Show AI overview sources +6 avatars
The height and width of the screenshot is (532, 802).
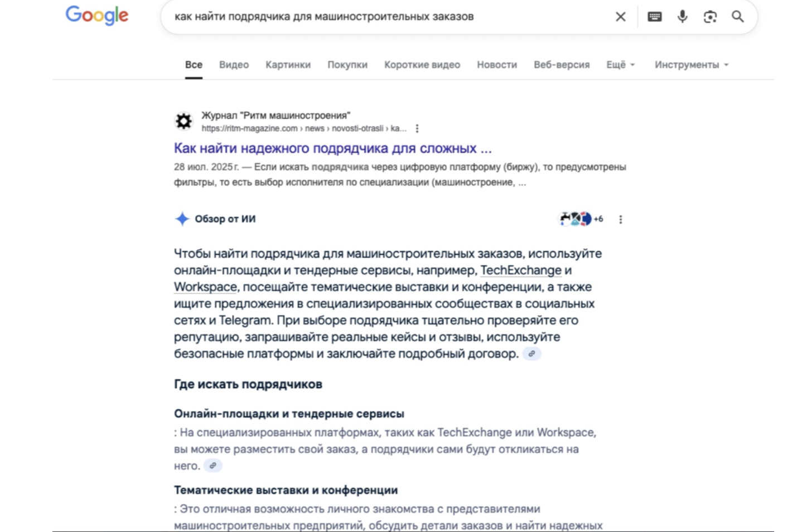(581, 219)
